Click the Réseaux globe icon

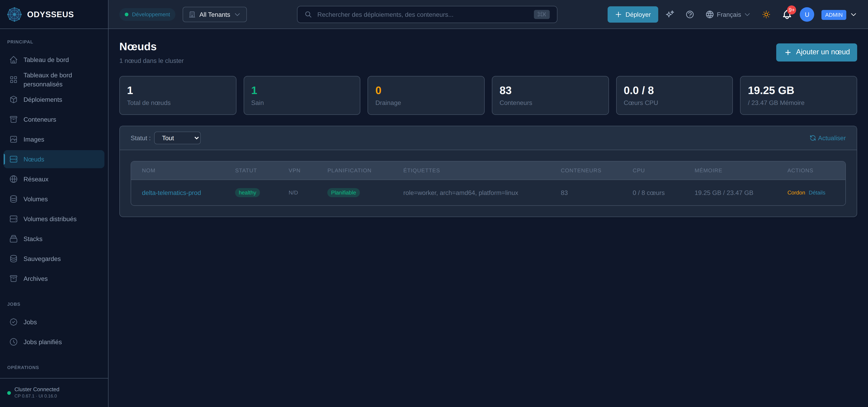point(14,179)
